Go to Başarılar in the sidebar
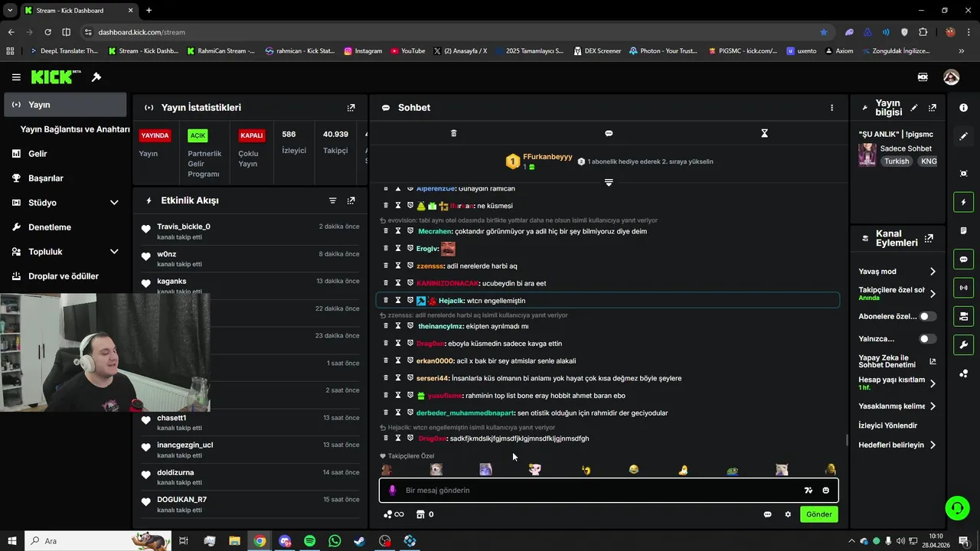Viewport: 980px width, 551px height. click(x=65, y=178)
